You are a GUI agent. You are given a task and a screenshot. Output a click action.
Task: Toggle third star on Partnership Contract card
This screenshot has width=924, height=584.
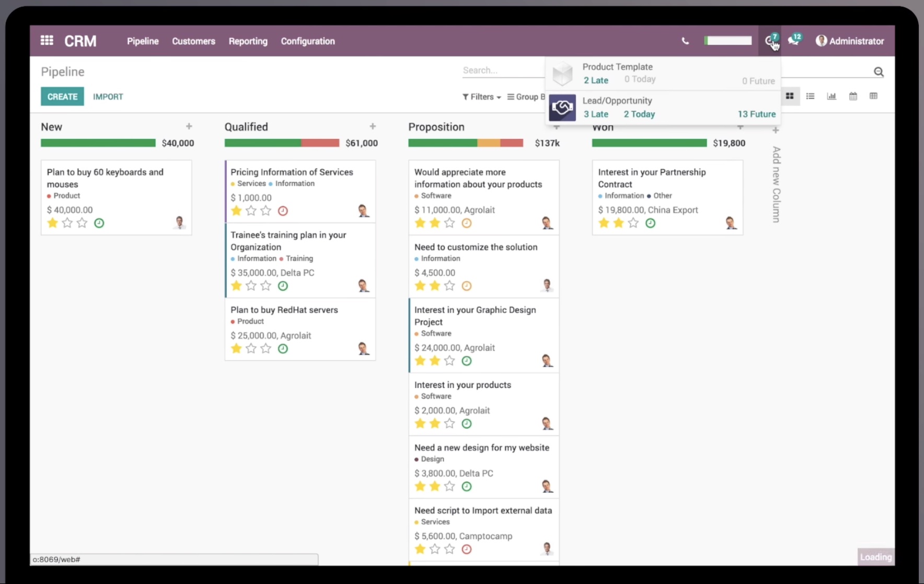coord(633,224)
